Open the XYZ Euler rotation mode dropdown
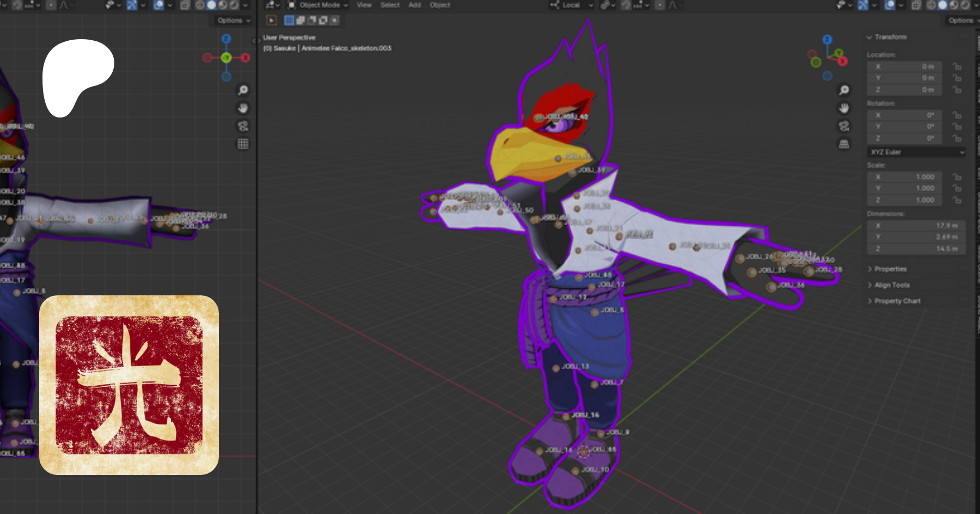This screenshot has width=980, height=514. point(917,152)
